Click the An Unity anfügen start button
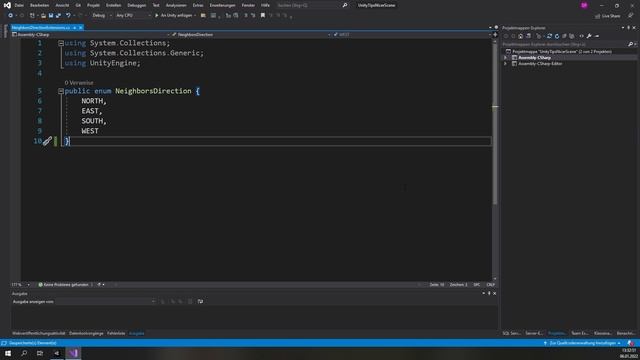The image size is (640, 360). pyautogui.click(x=175, y=16)
